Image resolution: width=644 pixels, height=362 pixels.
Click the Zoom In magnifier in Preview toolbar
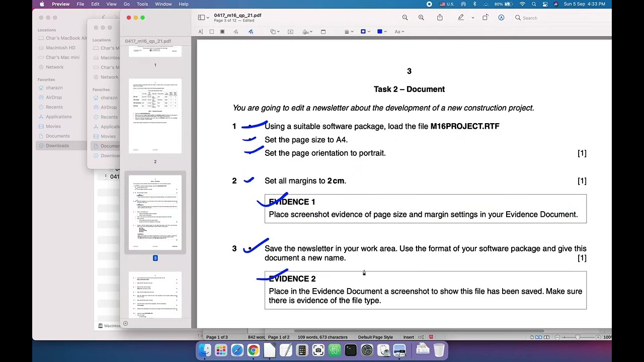point(421,18)
